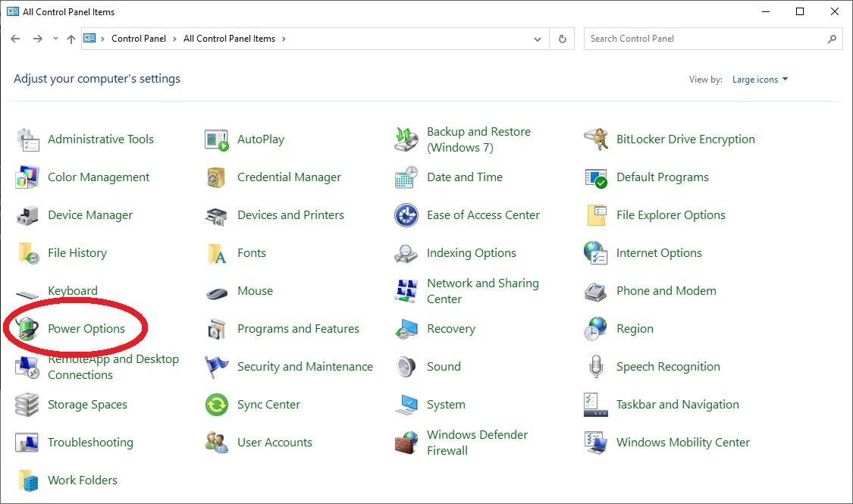Viewport: 853px width, 504px height.
Task: Open the Speech Recognition microphone icon
Action: click(596, 367)
